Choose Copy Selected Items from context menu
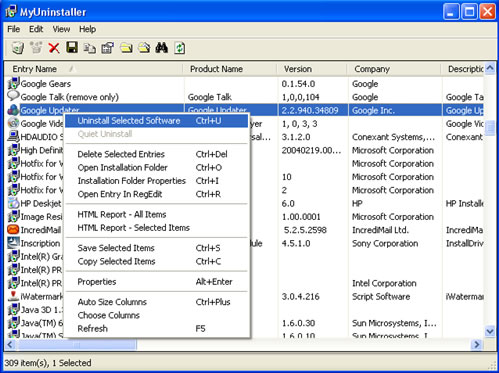499x373 pixels. coord(157,261)
